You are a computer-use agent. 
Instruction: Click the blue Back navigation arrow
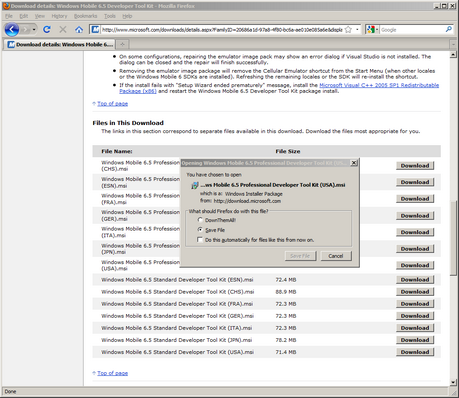pos(12,30)
